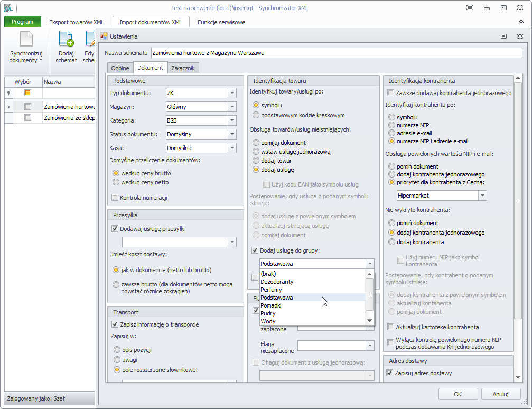Click the Ustawienia dialog title icon
The width and height of the screenshot is (532, 409).
[104, 36]
